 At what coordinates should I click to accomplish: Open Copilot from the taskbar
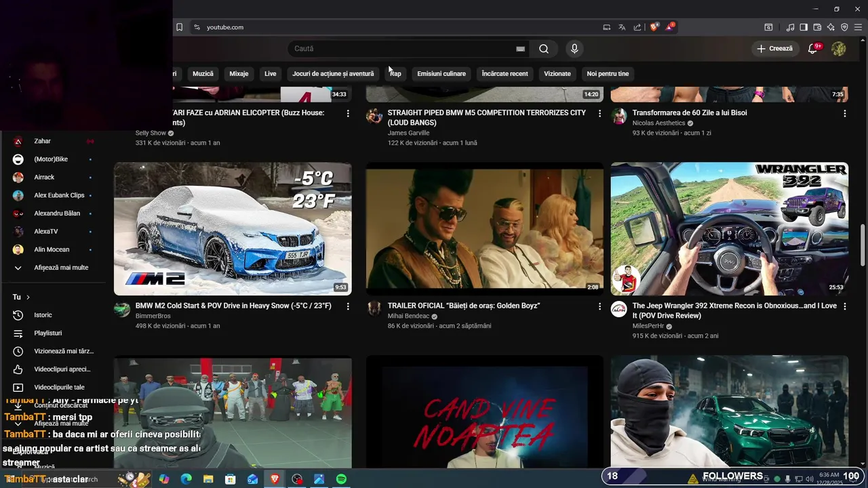(x=164, y=479)
